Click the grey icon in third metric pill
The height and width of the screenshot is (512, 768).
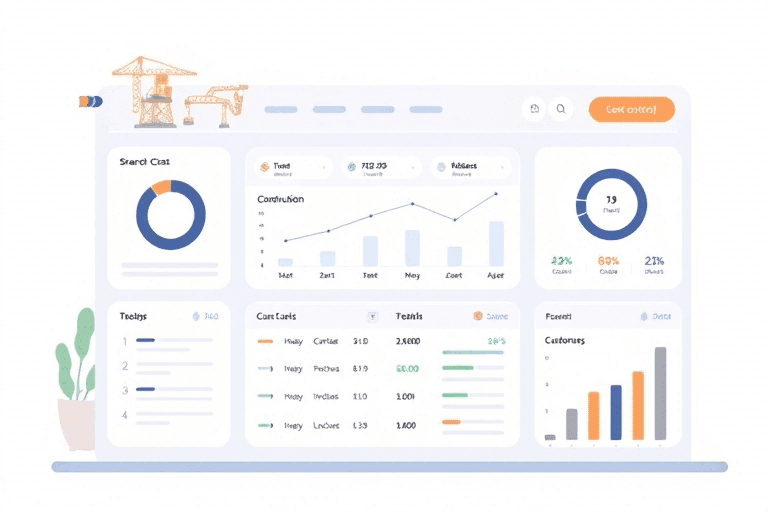441,167
